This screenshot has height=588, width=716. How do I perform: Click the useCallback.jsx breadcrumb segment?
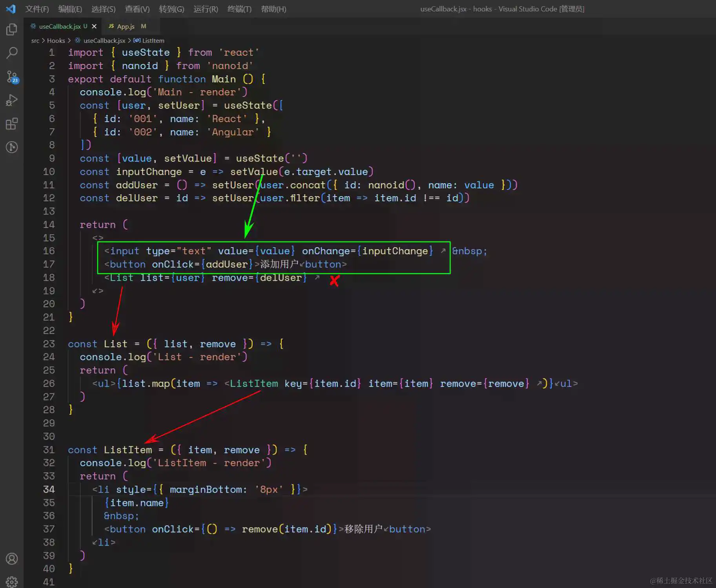pos(104,40)
